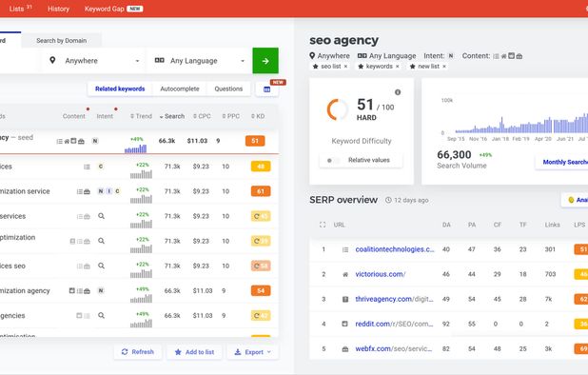
Task: Click the Intent column header
Action: [x=105, y=116]
